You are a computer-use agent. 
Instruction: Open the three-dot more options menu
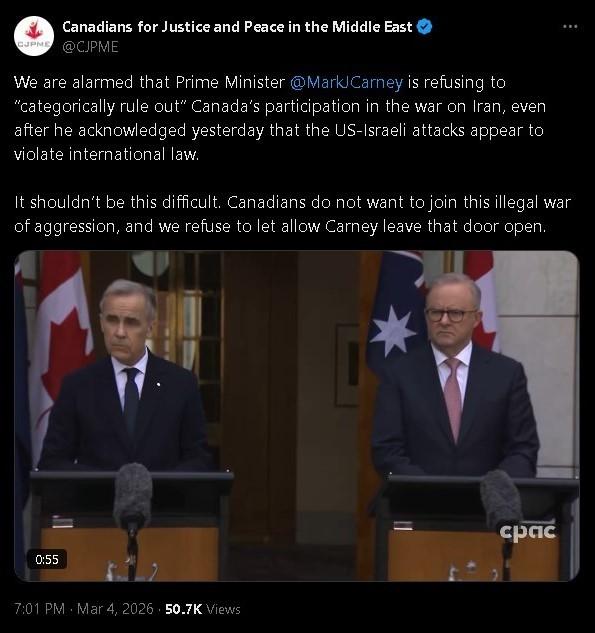tap(570, 27)
